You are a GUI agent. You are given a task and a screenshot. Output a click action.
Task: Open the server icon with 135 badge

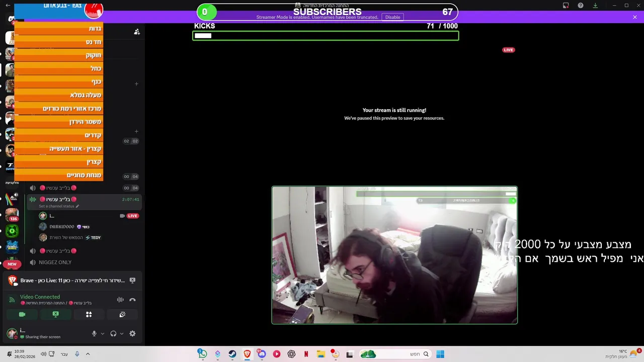(12, 215)
